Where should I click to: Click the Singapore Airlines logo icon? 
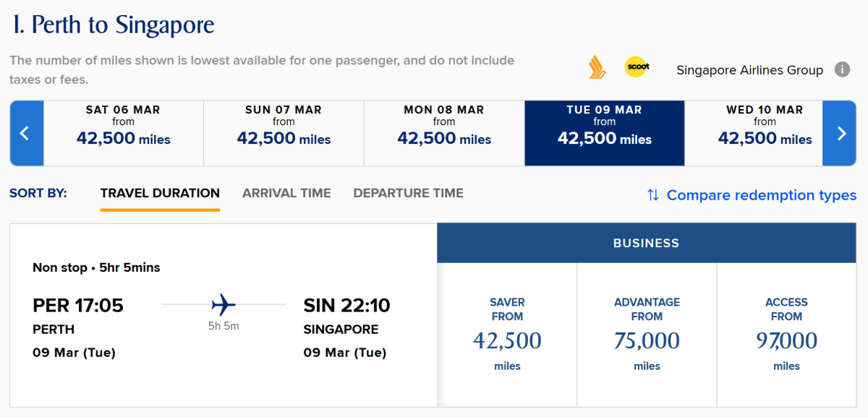tap(597, 67)
